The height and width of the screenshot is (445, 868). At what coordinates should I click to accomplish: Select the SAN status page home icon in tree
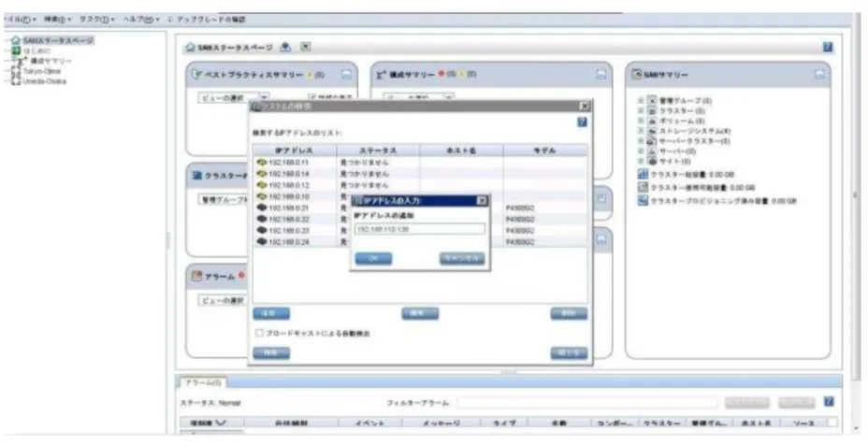click(16, 40)
